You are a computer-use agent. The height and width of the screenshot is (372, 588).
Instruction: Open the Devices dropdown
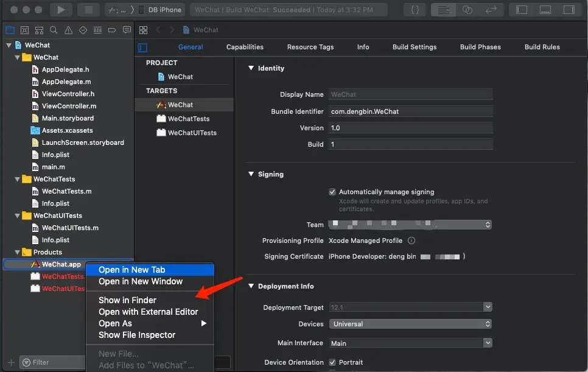tap(410, 324)
